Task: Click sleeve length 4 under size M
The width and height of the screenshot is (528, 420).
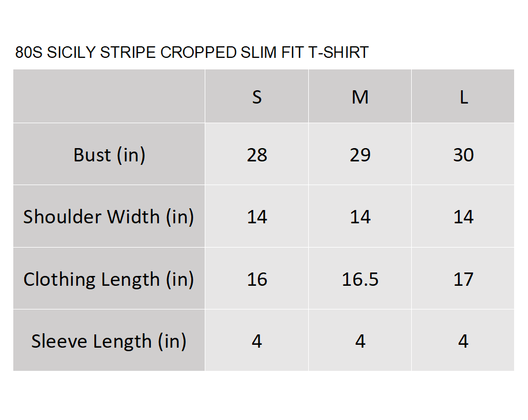Action: click(x=360, y=341)
